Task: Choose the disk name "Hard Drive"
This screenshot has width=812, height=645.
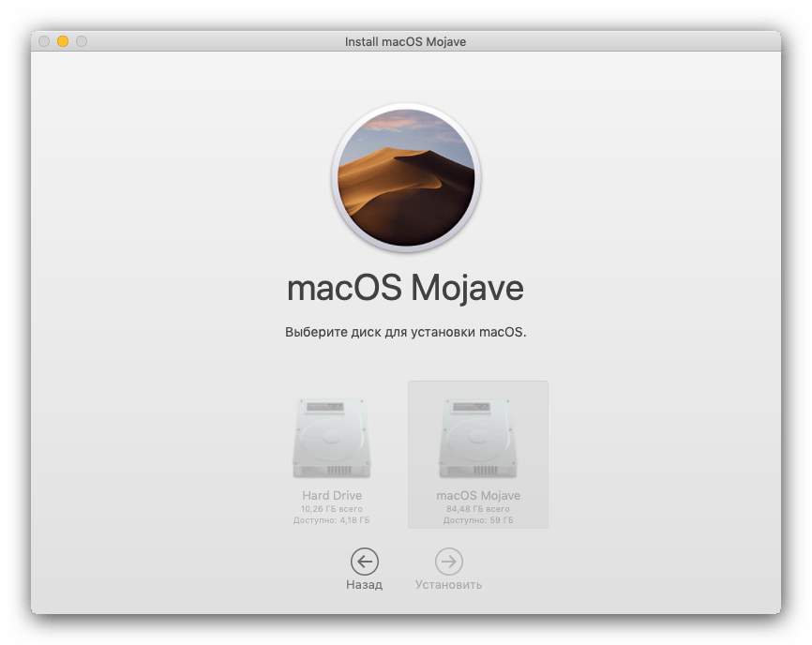Action: (332, 495)
